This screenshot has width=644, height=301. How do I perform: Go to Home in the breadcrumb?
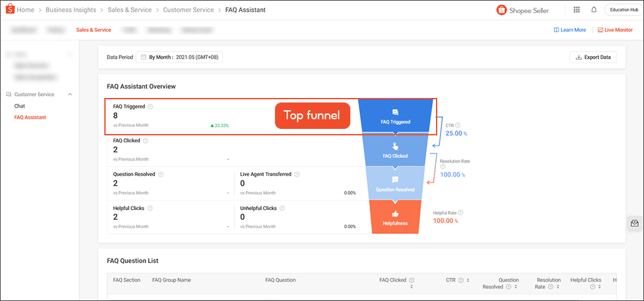pyautogui.click(x=26, y=10)
